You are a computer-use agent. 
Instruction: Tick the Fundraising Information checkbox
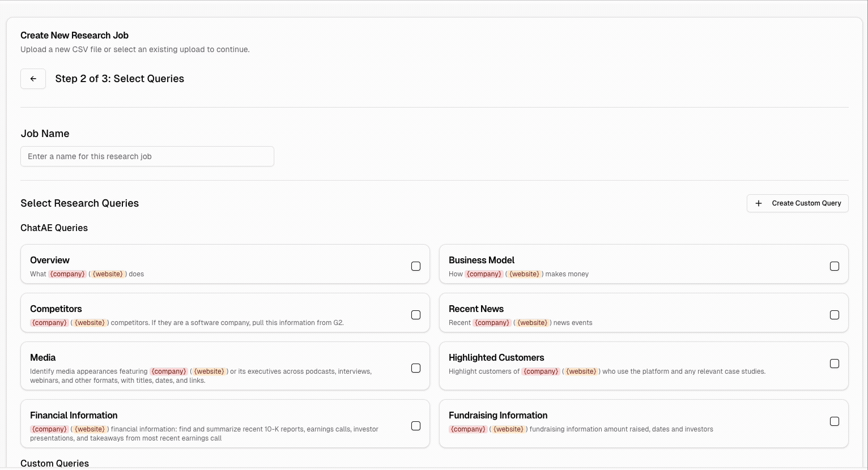pyautogui.click(x=834, y=421)
